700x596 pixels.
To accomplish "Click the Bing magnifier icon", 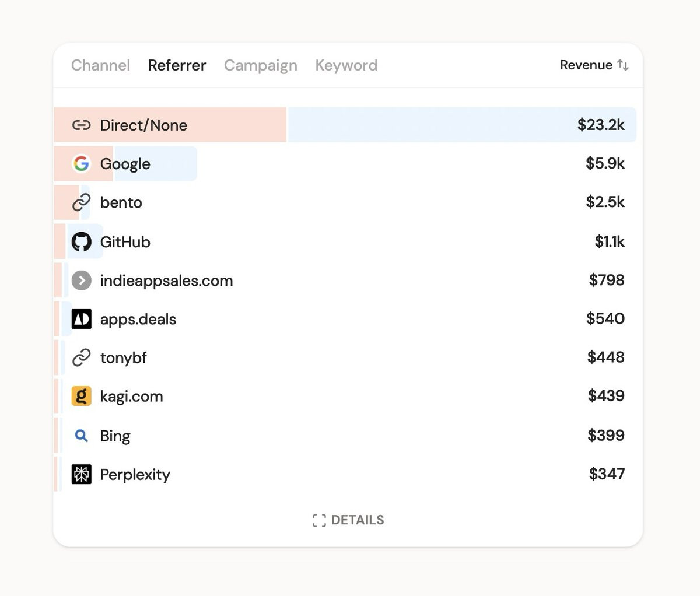I will tap(81, 436).
